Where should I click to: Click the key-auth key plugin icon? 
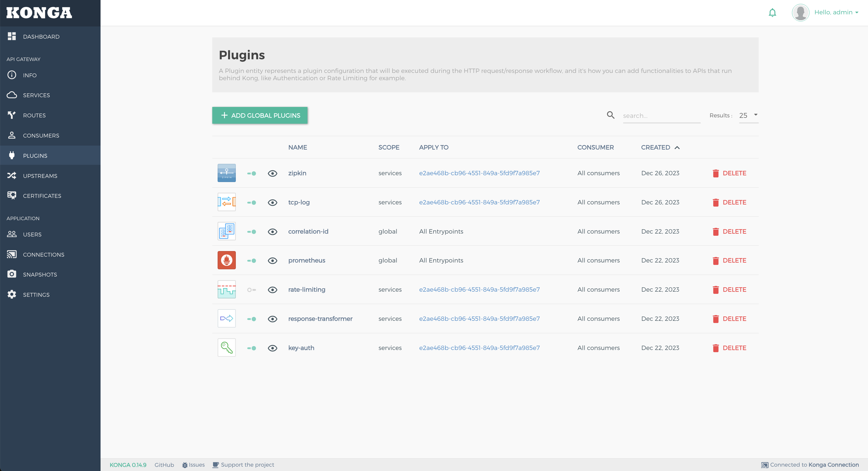point(226,348)
